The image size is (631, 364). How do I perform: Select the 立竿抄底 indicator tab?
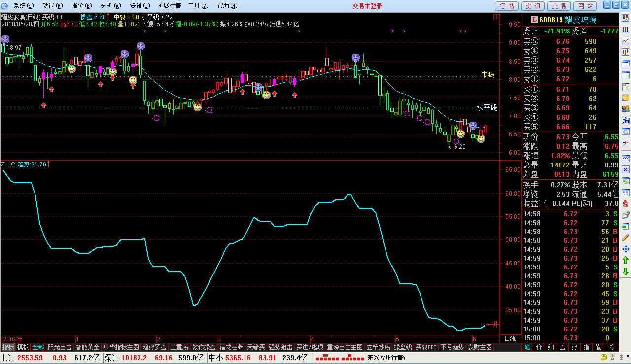coord(379,347)
